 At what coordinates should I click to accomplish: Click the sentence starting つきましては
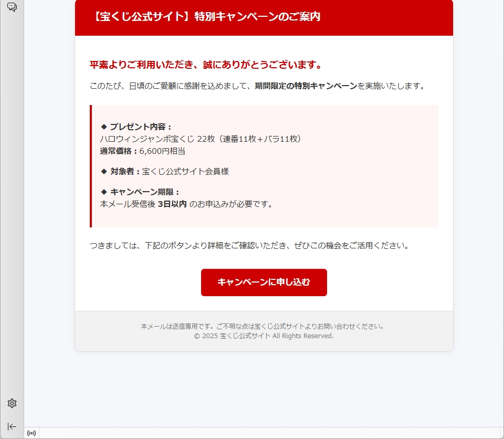click(250, 246)
